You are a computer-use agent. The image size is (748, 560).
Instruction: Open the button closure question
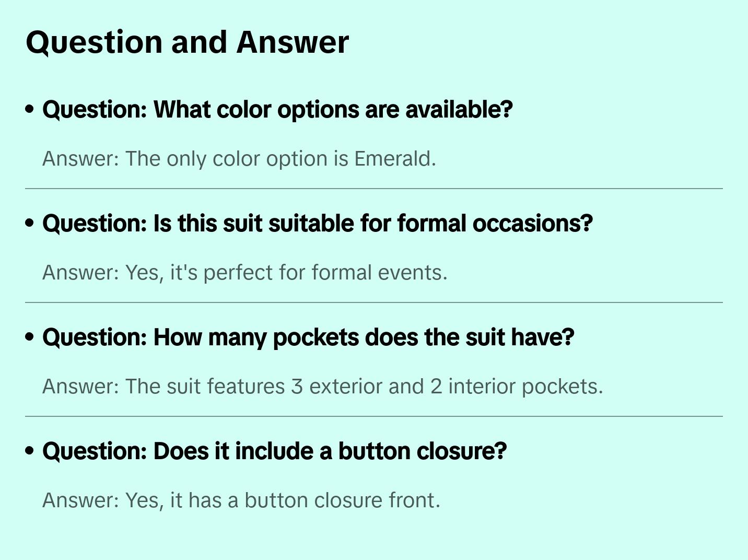point(274,451)
